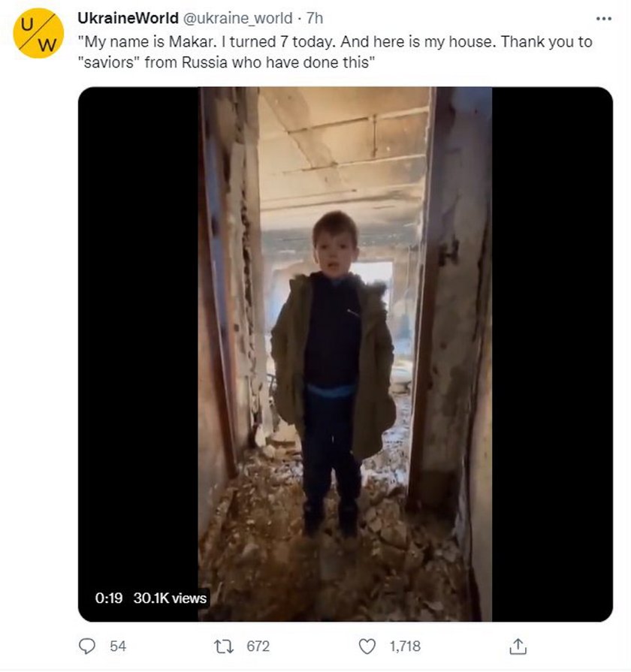Click the 0:19 duration label
Screen dimensions: 631x672
108,598
